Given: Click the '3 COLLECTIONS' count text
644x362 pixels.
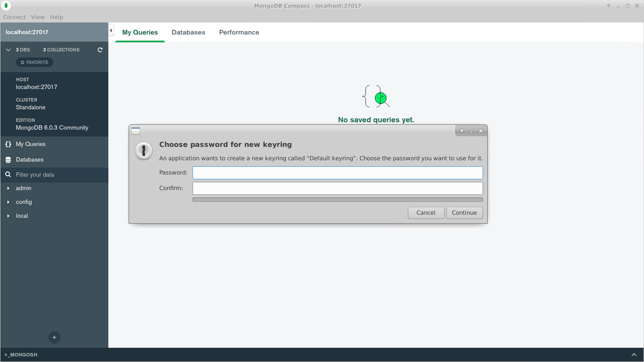Looking at the screenshot, I should 61,50.
